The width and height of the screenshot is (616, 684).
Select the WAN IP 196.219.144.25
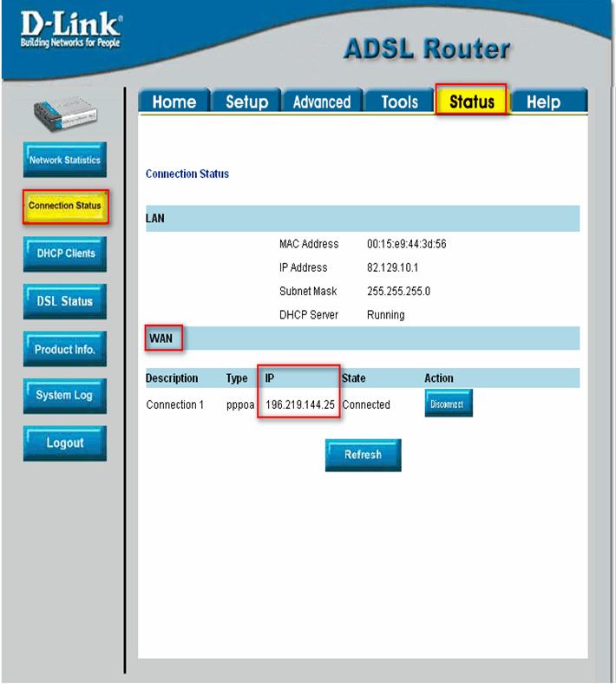click(x=300, y=404)
